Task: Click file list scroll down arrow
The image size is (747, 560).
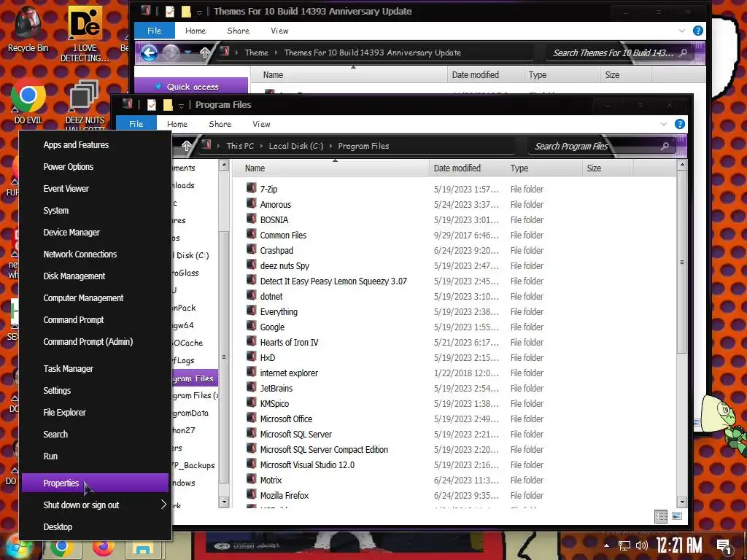Action: 682,502
